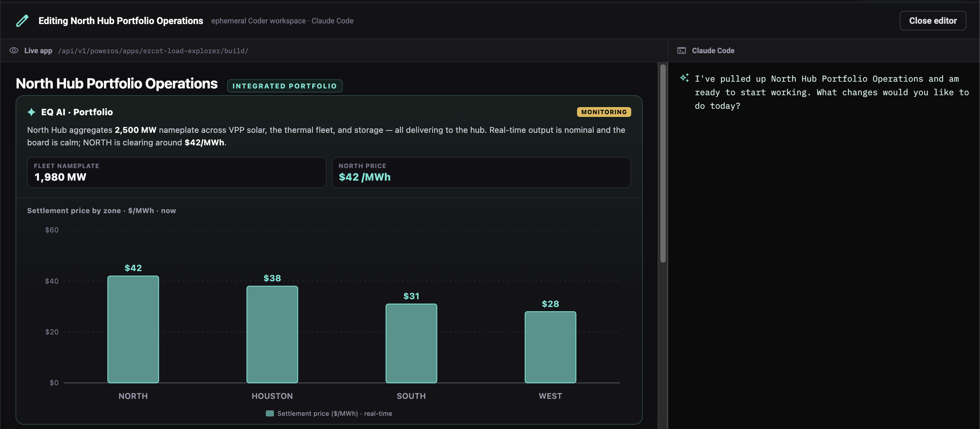The height and width of the screenshot is (429, 980).
Task: Click the North Price $42 /MWh card
Action: point(481,172)
